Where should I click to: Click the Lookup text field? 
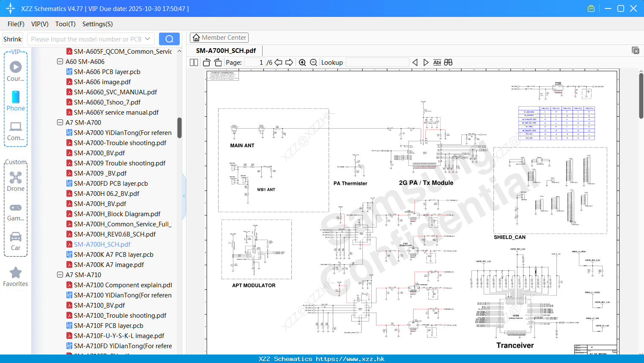pyautogui.click(x=378, y=62)
